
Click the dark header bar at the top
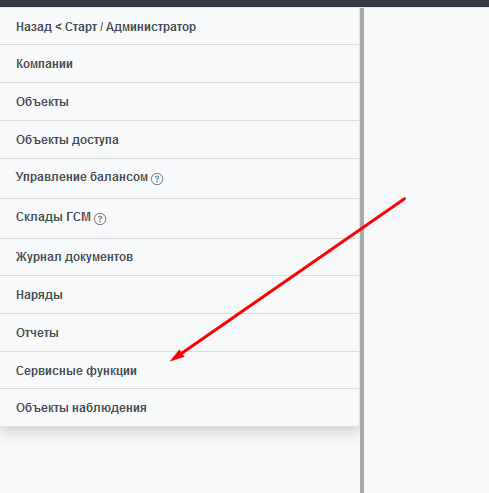coord(244,3)
